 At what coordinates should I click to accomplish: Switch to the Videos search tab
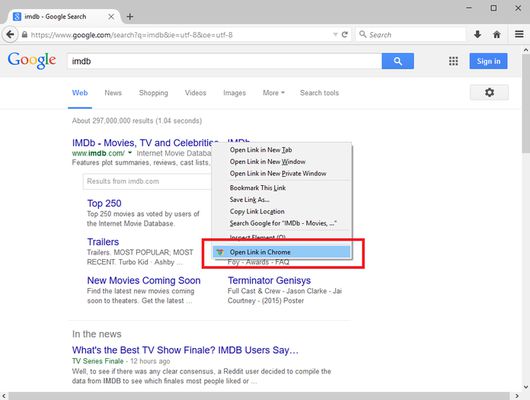pos(195,93)
